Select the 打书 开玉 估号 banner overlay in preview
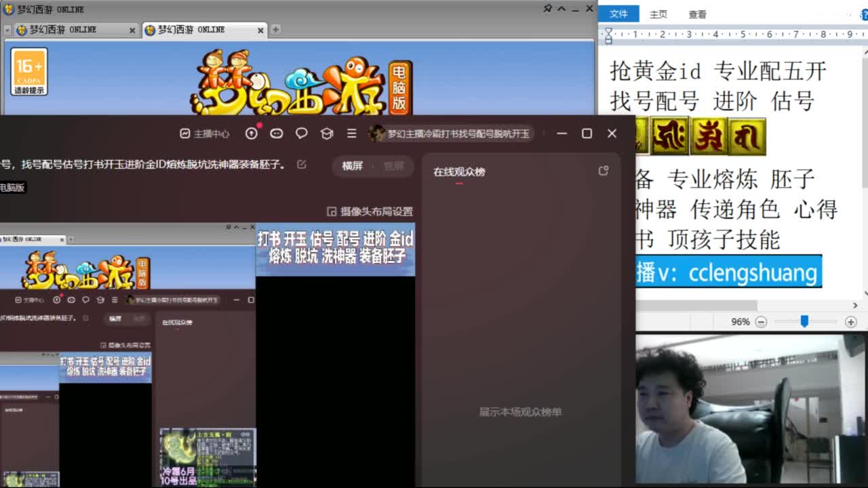Image resolution: width=868 pixels, height=488 pixels. pyautogui.click(x=335, y=248)
